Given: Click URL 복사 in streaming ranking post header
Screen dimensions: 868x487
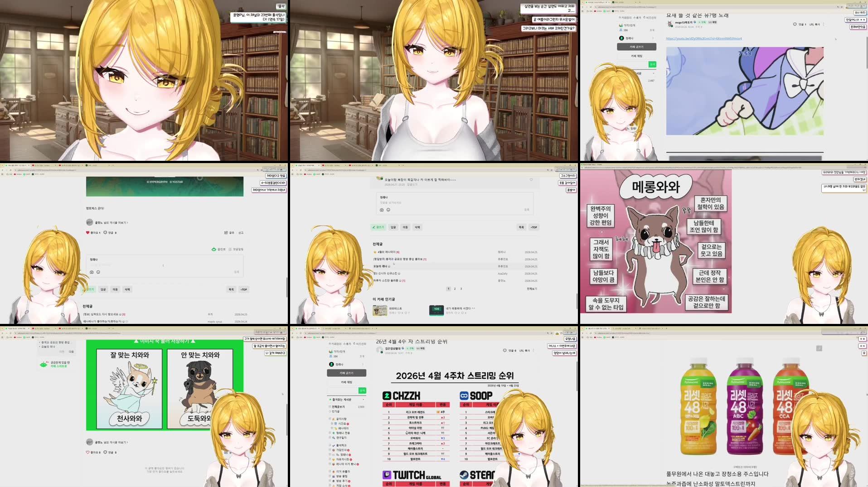Looking at the screenshot, I should tap(524, 350).
